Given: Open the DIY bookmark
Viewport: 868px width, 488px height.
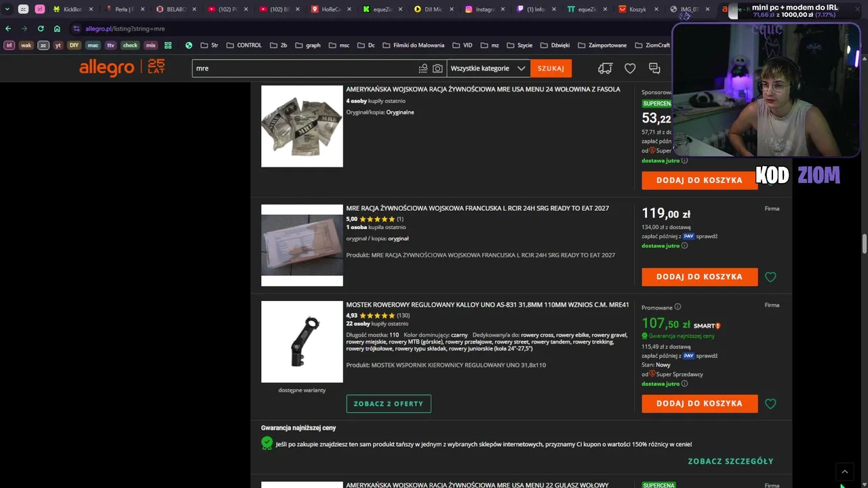Looking at the screenshot, I should pyautogui.click(x=74, y=45).
